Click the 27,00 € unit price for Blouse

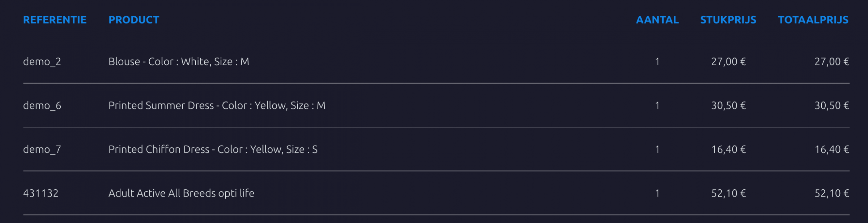point(728,62)
